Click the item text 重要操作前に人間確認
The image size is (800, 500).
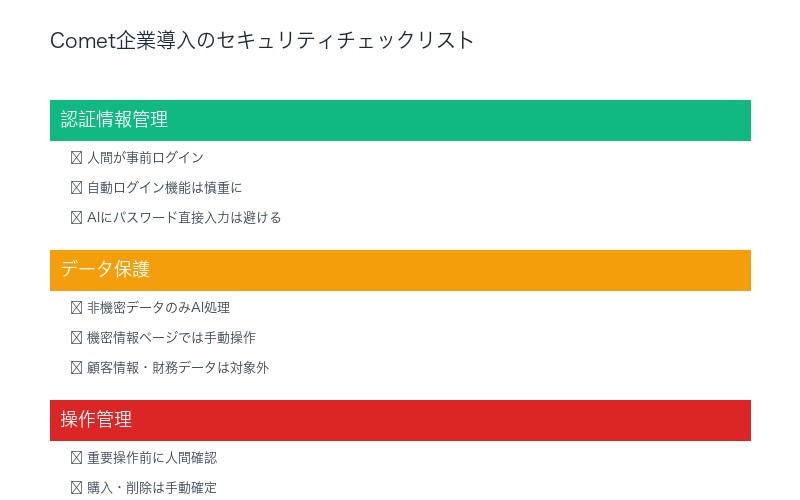(x=152, y=458)
